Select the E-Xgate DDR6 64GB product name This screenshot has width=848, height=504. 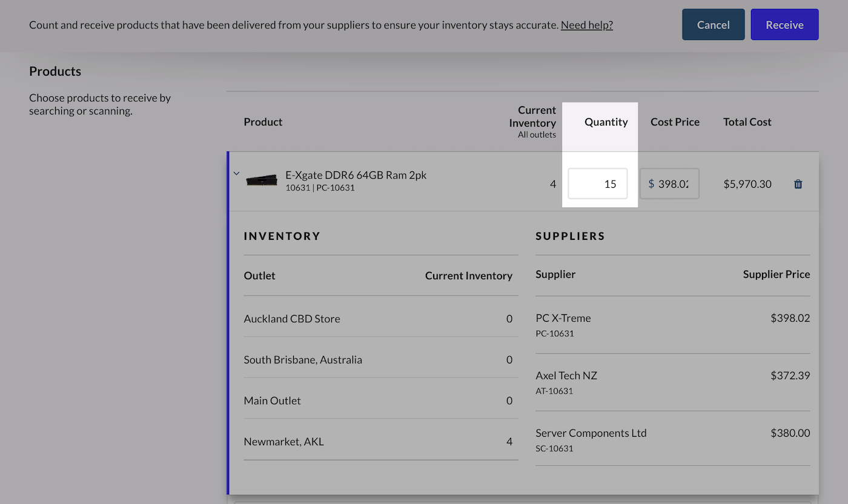(356, 175)
